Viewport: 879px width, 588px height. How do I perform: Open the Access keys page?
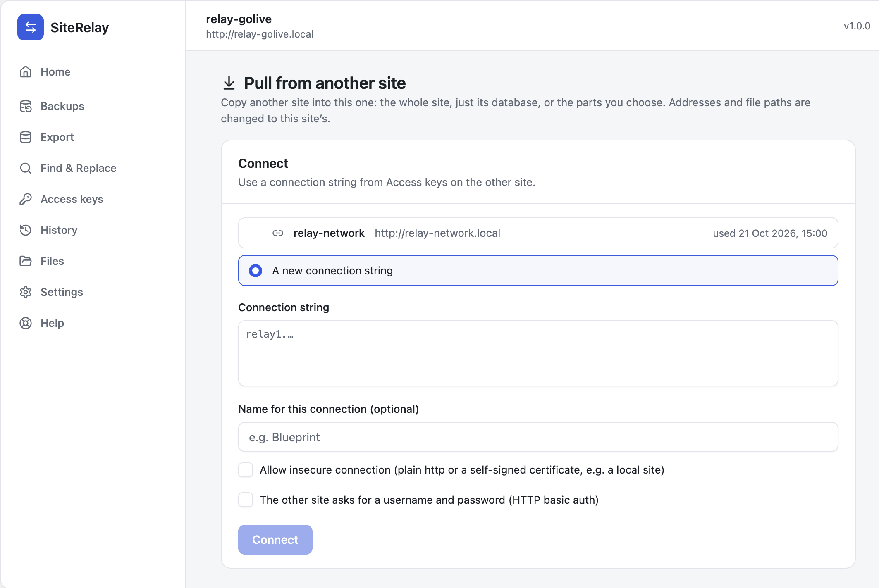tap(72, 199)
